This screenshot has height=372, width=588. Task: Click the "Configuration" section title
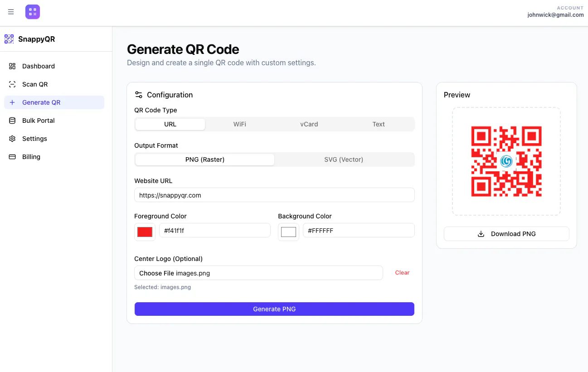click(170, 95)
